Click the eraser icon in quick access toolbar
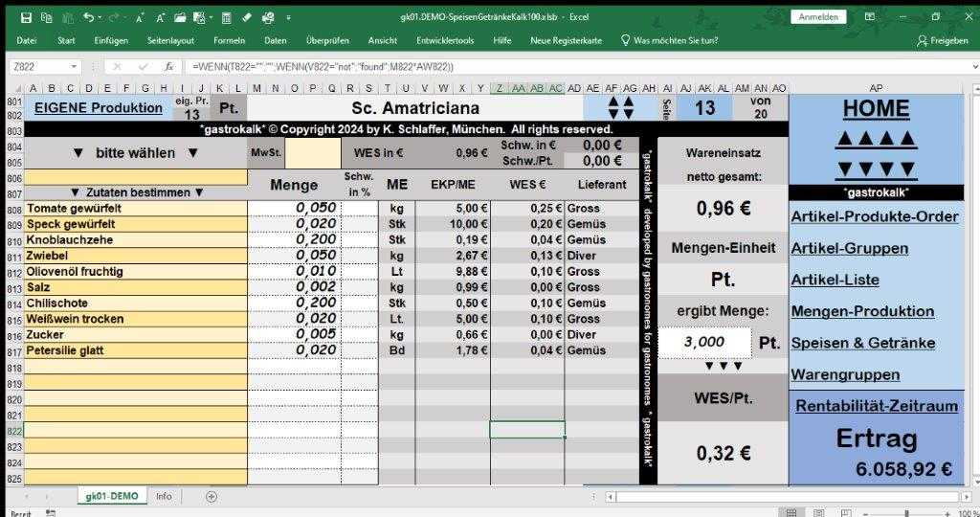Image resolution: width=980 pixels, height=517 pixels. [246, 17]
